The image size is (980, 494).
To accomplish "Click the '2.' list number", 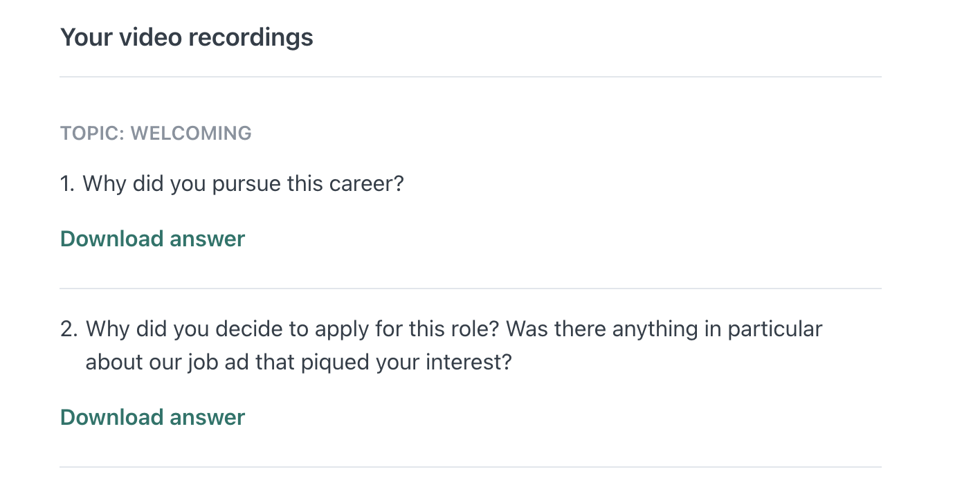I will [69, 329].
